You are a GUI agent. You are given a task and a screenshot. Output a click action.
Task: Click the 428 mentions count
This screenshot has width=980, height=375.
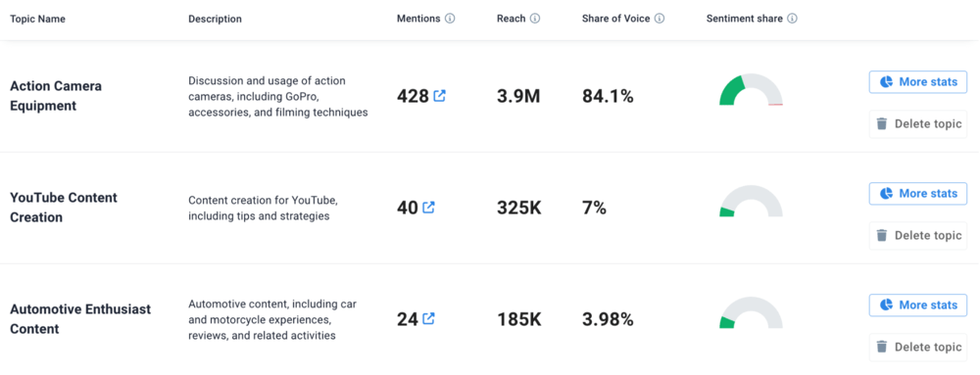[414, 96]
